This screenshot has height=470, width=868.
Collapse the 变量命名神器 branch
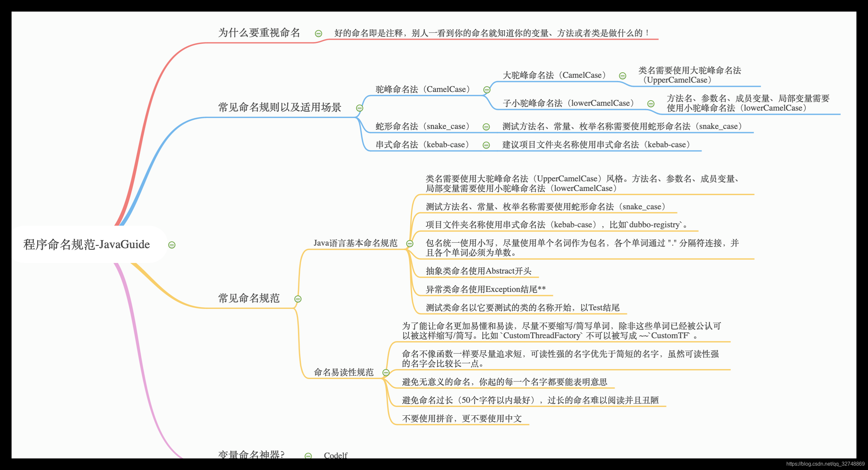coord(308,456)
